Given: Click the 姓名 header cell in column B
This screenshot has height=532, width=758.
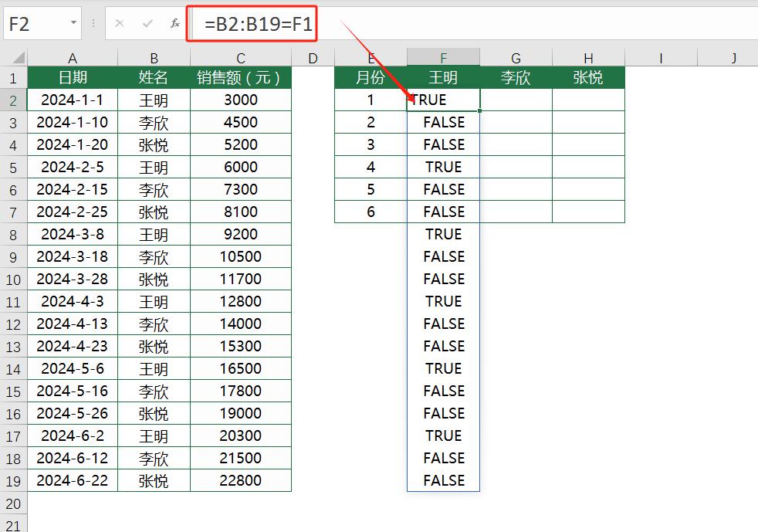Looking at the screenshot, I should [154, 77].
